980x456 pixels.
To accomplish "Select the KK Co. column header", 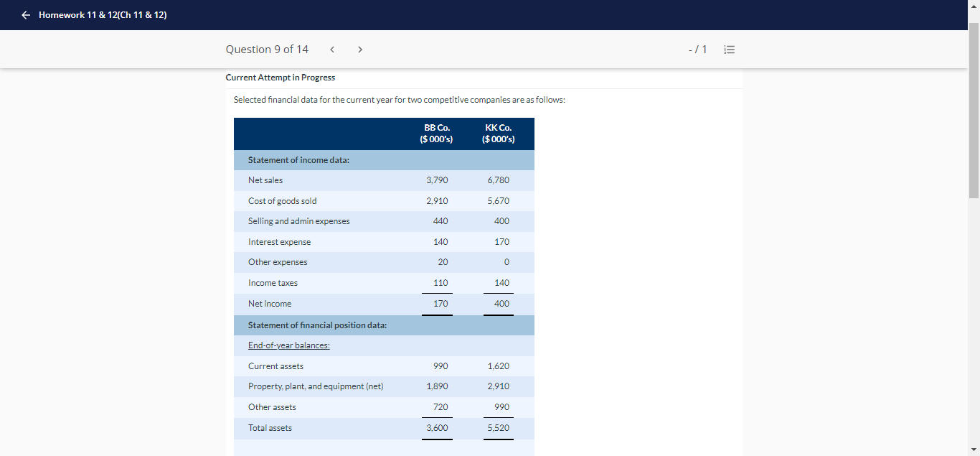I will click(x=498, y=134).
